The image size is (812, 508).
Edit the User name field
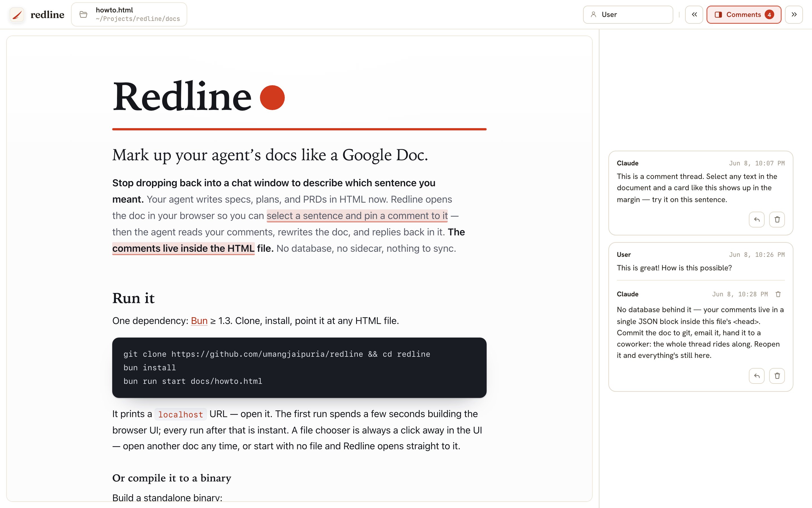628,14
